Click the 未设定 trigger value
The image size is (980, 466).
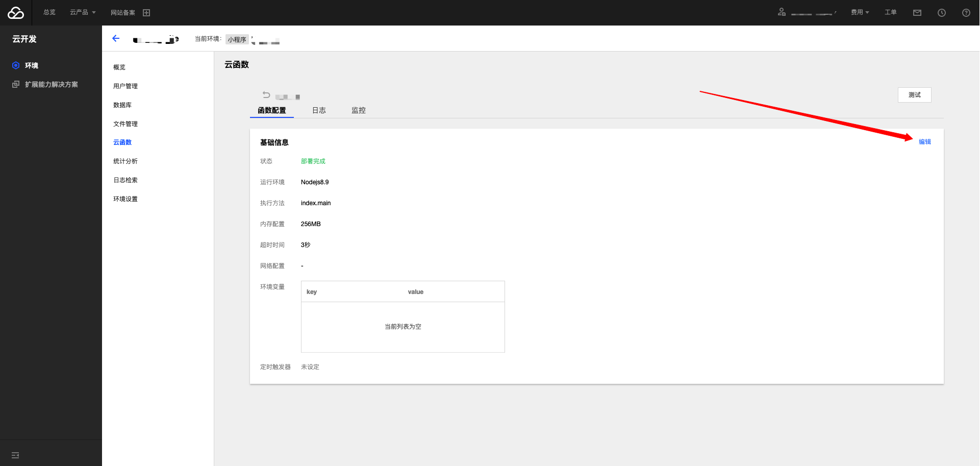pos(310,367)
